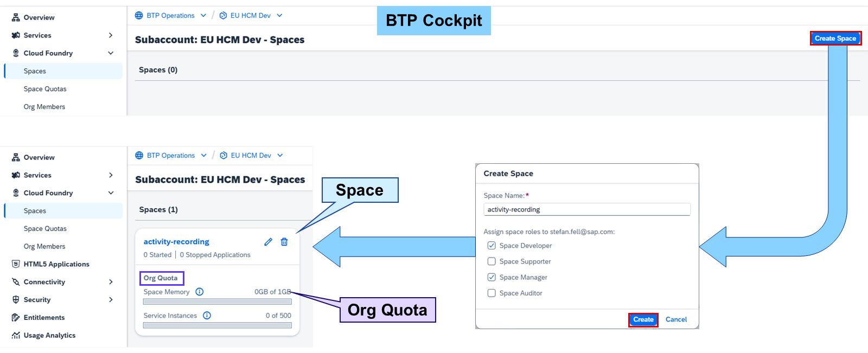
Task: Click the Usage Analytics chart icon
Action: 16,335
